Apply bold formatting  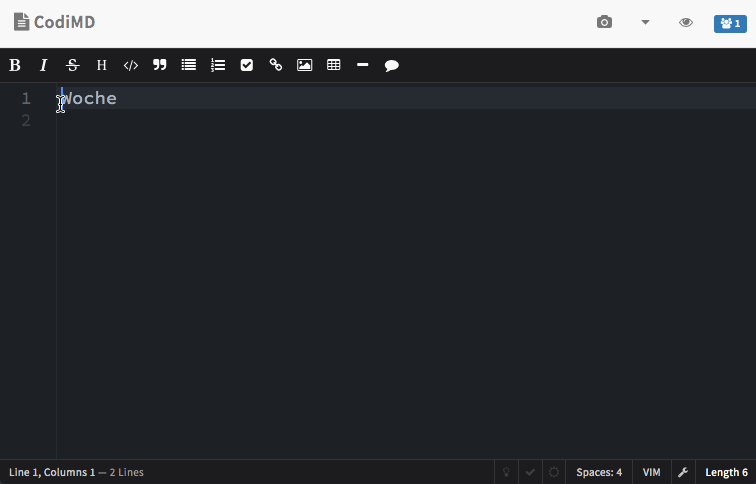click(x=15, y=65)
